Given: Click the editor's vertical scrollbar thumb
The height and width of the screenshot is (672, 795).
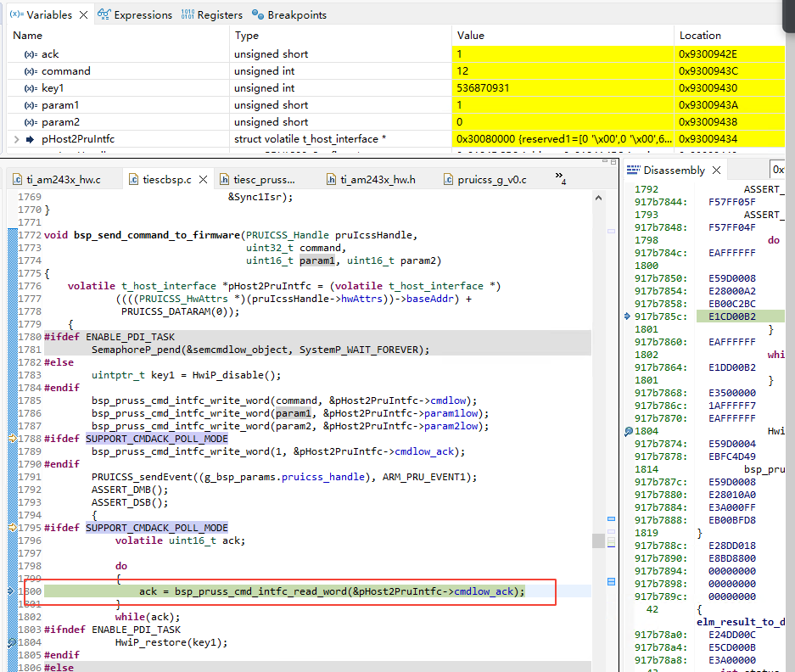Looking at the screenshot, I should (597, 540).
